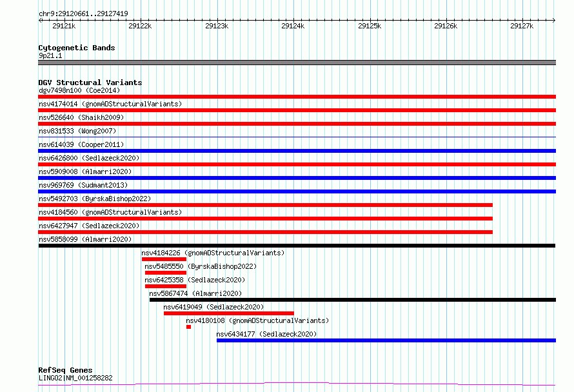Click the 29125k ruler tick label
Image resolution: width=574 pixels, height=392 pixels.
(370, 26)
